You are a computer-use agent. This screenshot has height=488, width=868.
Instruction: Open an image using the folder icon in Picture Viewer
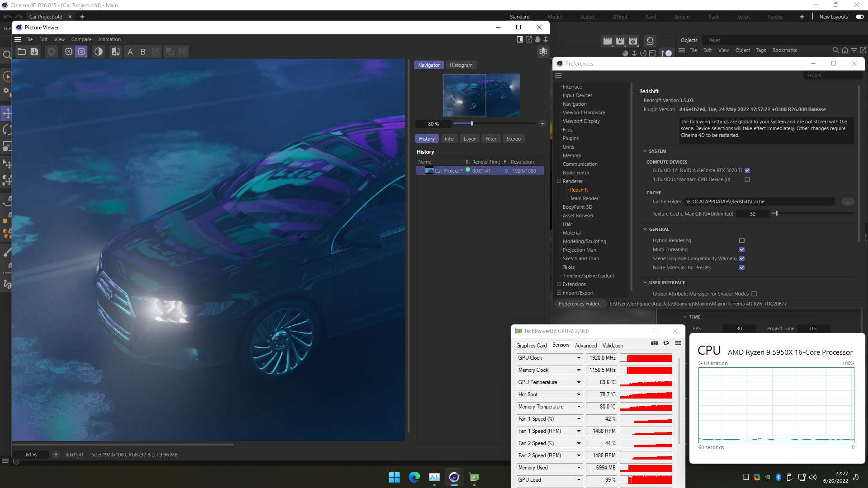[x=22, y=52]
